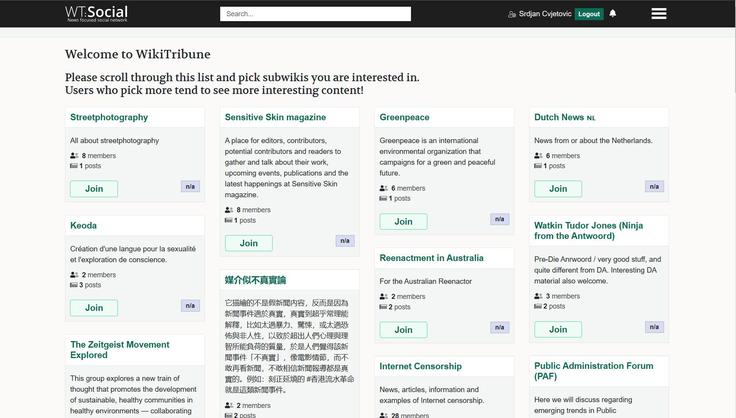Viewport: 736px width, 418px height.
Task: Click the WT.Social logo
Action: (x=96, y=13)
